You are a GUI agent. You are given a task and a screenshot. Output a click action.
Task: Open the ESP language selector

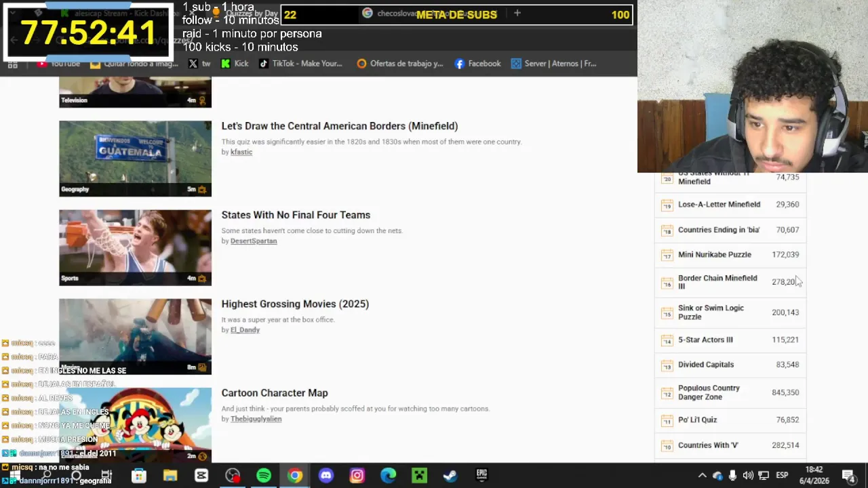[782, 475]
